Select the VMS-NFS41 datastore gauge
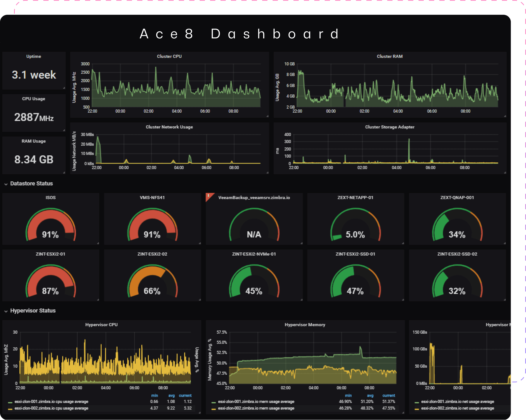526x420 pixels. pyautogui.click(x=152, y=225)
